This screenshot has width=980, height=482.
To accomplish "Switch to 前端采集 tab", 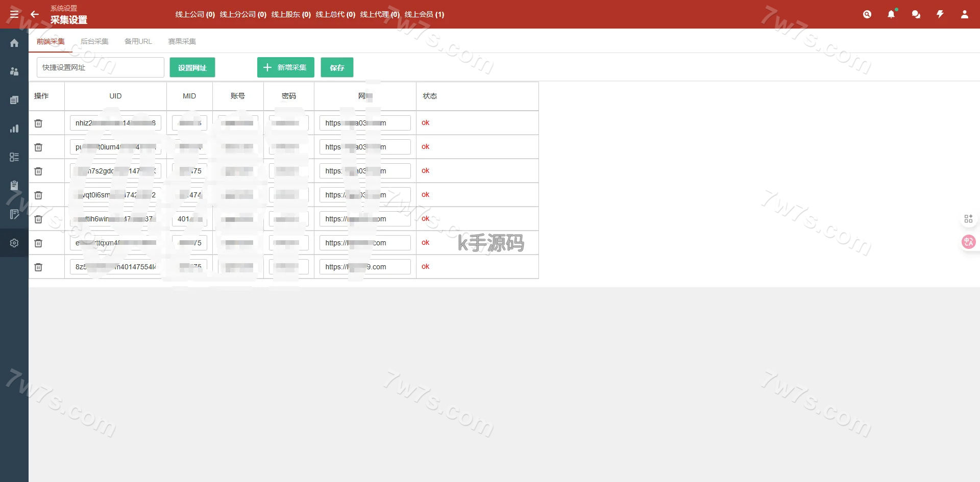I will [x=51, y=41].
